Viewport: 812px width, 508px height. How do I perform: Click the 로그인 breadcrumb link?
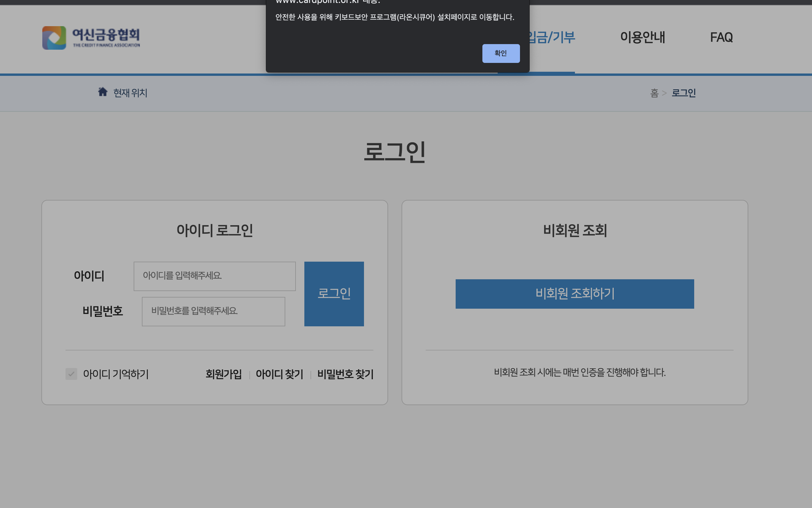click(683, 93)
